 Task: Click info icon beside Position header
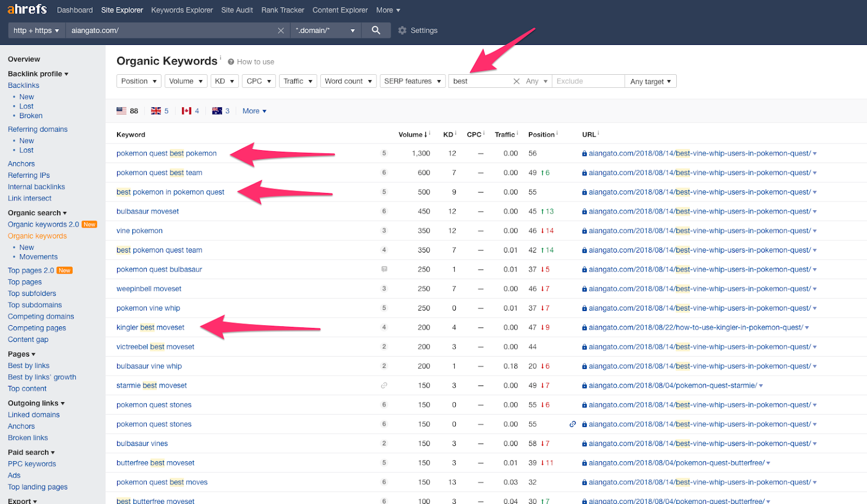click(x=557, y=133)
